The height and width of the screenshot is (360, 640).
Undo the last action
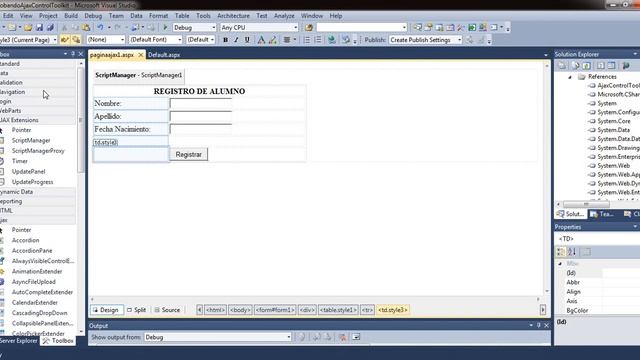tap(100, 27)
